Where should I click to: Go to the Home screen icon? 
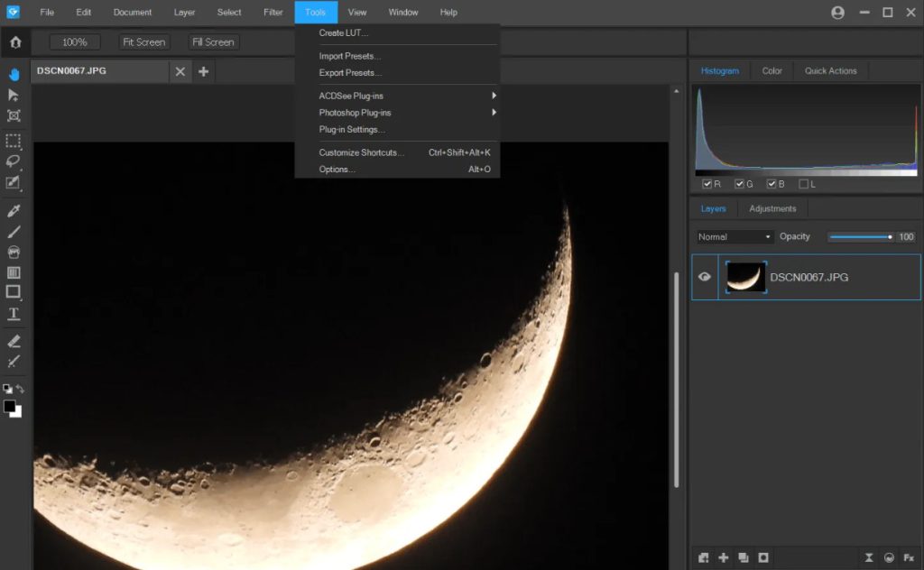click(x=15, y=41)
